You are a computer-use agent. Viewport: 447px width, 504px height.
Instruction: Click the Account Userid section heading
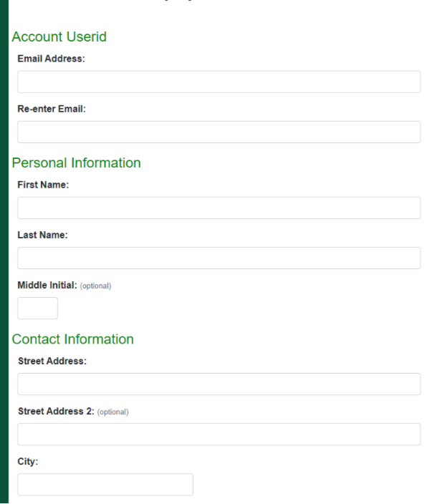[x=59, y=37]
